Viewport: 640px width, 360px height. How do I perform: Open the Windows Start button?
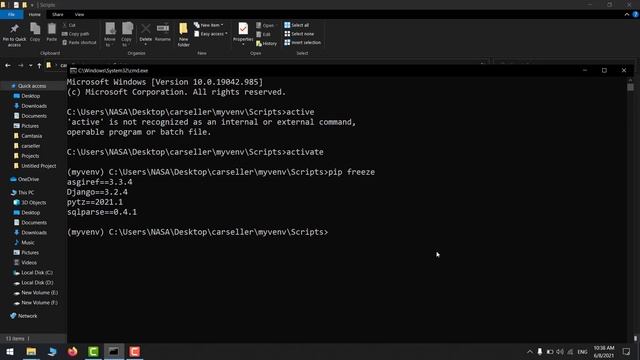coord(10,351)
